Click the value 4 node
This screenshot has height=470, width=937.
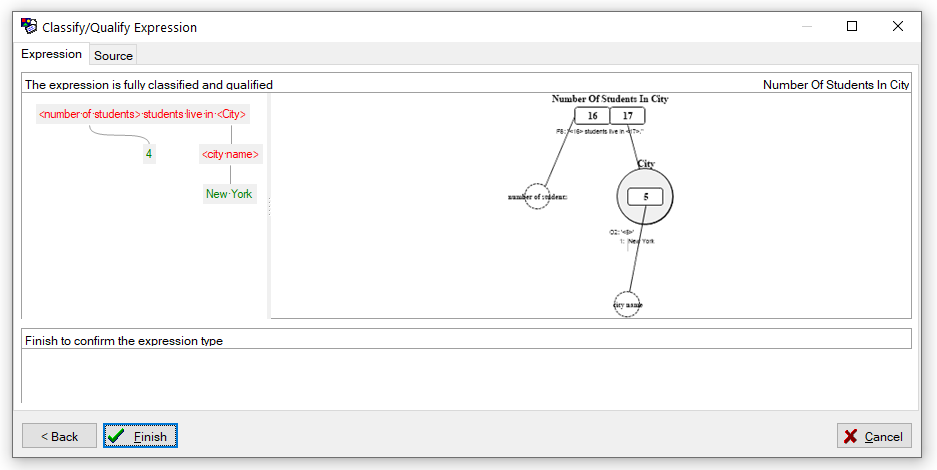coord(149,154)
